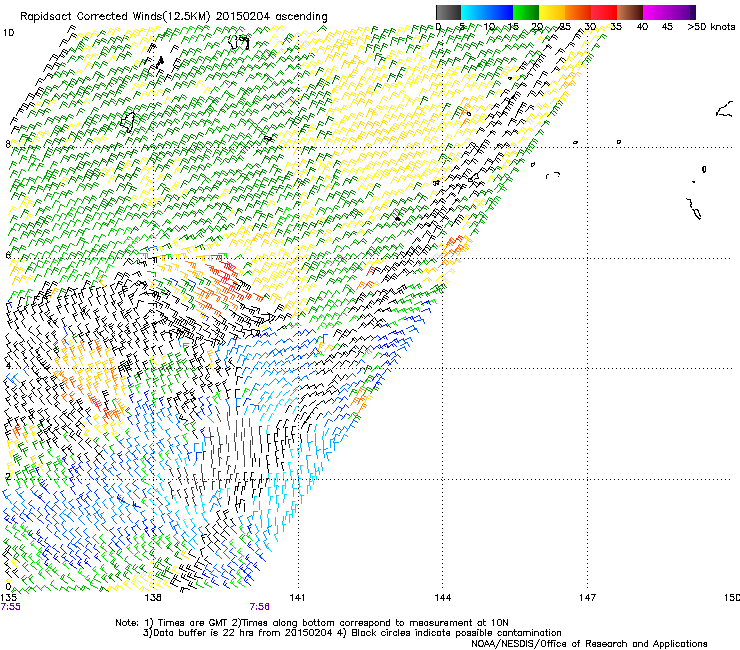Click the latitude label '4'
The height and width of the screenshot is (650, 740).
point(8,366)
